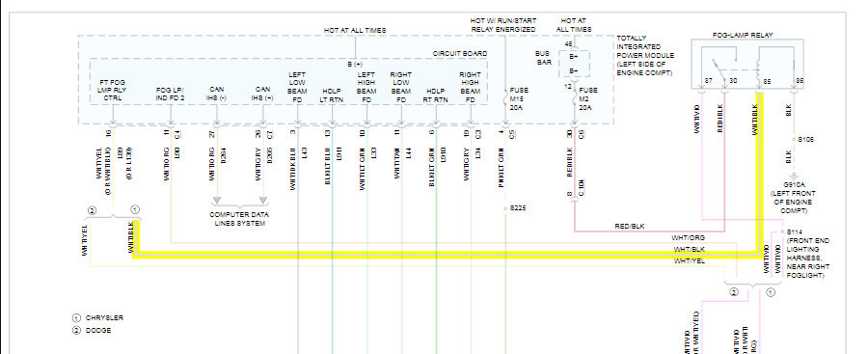Image resolution: width=868 pixels, height=354 pixels.
Task: Select the L911 circuit code
Action: tap(339, 154)
